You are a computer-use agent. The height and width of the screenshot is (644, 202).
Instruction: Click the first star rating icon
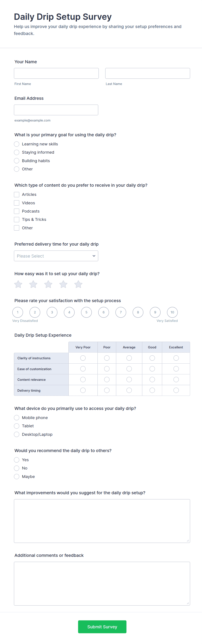click(18, 284)
